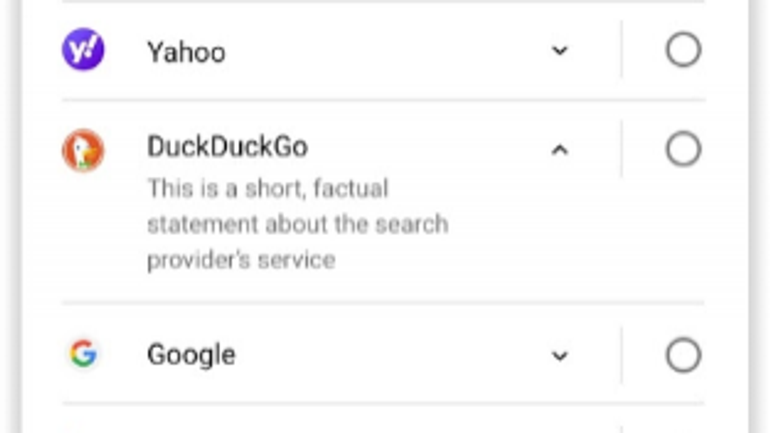This screenshot has width=770, height=433.
Task: Select the Yahoo radio button
Action: pyautogui.click(x=683, y=50)
